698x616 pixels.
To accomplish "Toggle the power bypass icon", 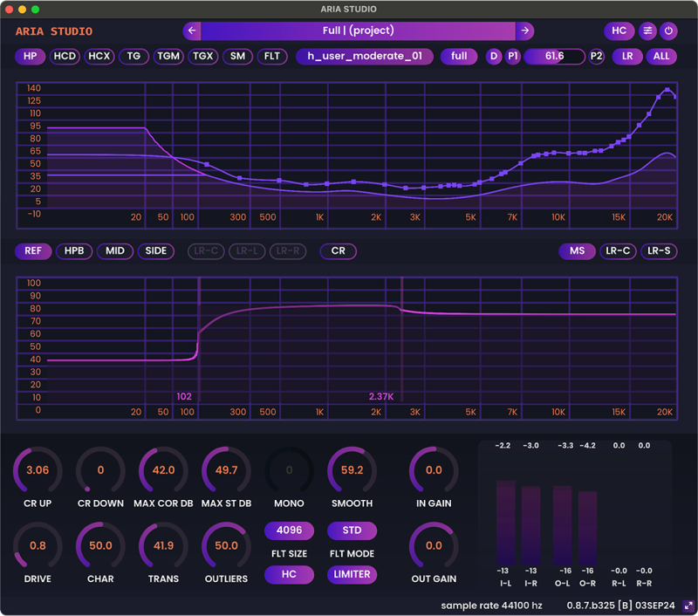I will coord(668,31).
